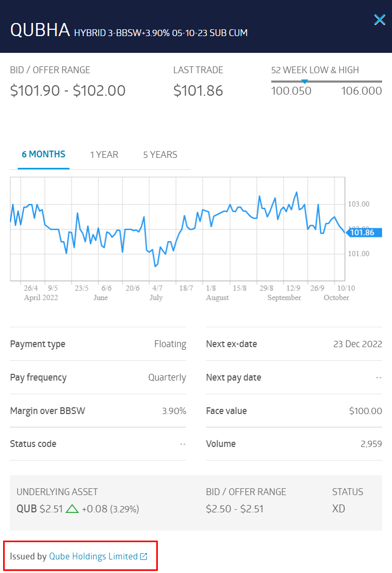
Task: Click the 52 week high value 106.000
Action: pos(361,91)
